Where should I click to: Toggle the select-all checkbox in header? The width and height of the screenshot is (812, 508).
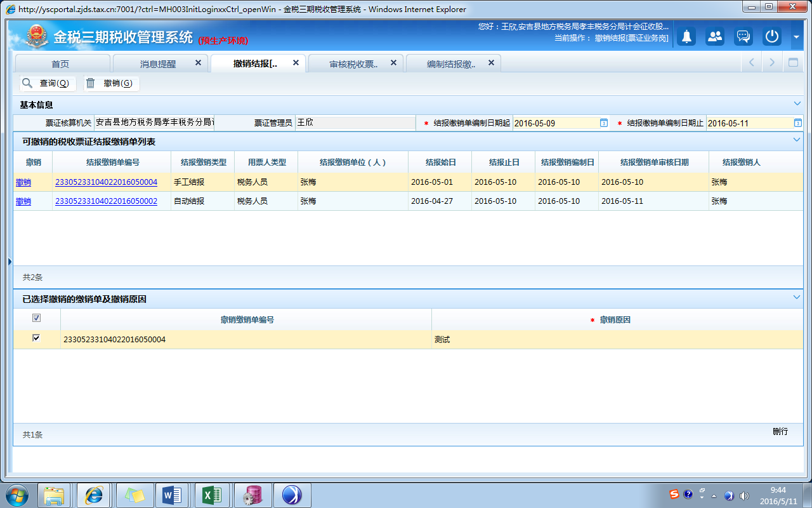[x=36, y=318]
